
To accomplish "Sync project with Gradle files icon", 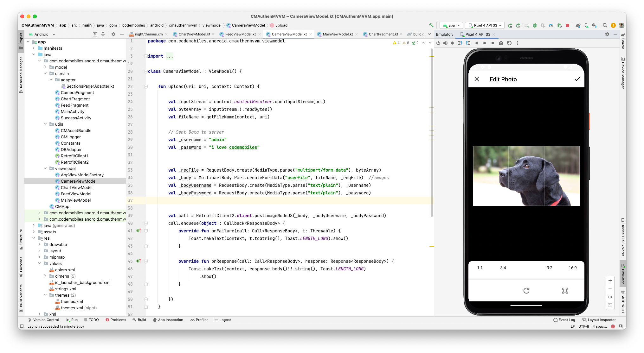I will pos(578,25).
